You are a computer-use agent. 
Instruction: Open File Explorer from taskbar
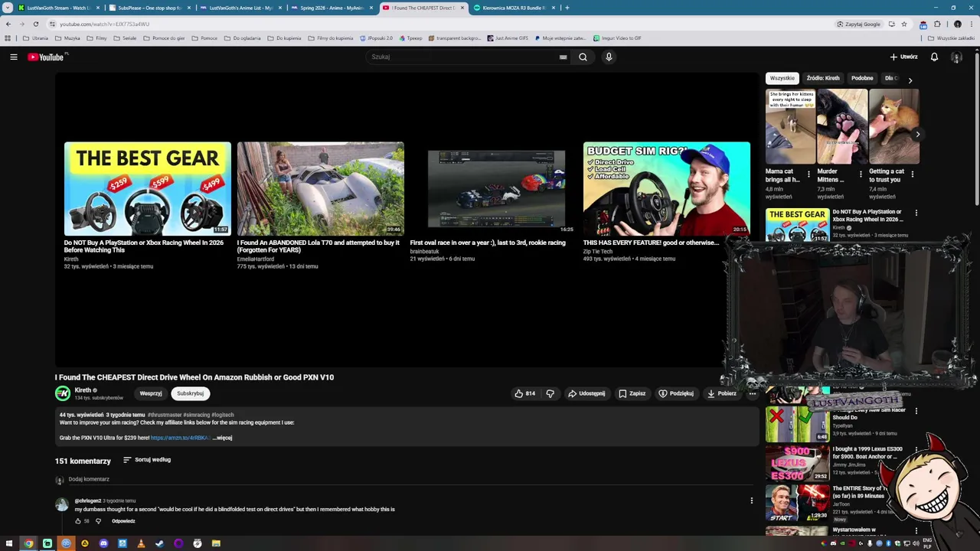pos(216,543)
